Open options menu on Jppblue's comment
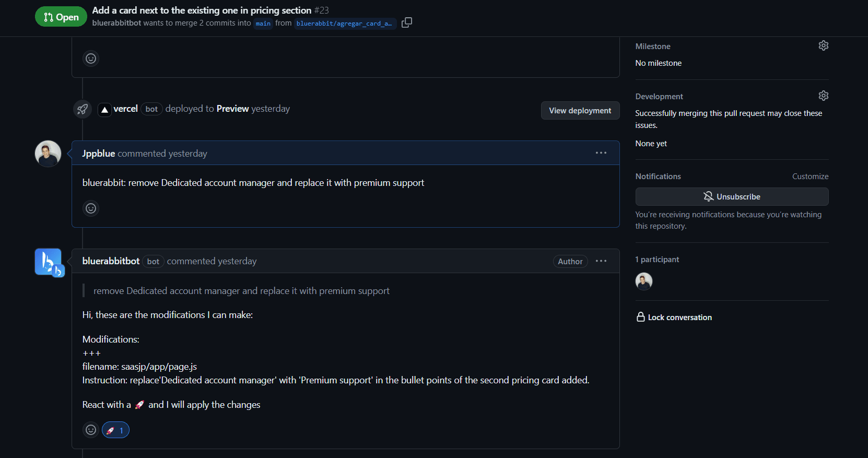Viewport: 868px width, 458px height. (601, 153)
